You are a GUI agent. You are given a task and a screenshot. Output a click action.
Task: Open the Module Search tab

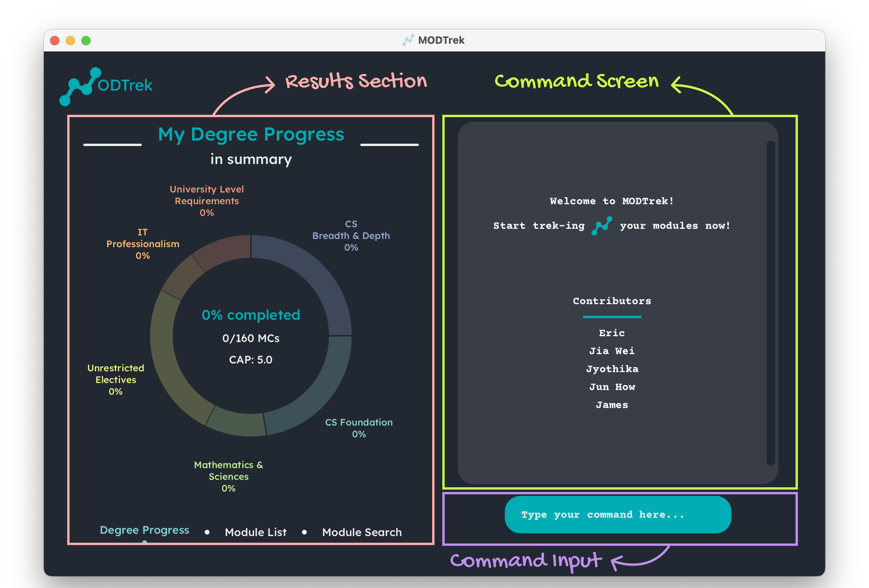click(x=362, y=532)
